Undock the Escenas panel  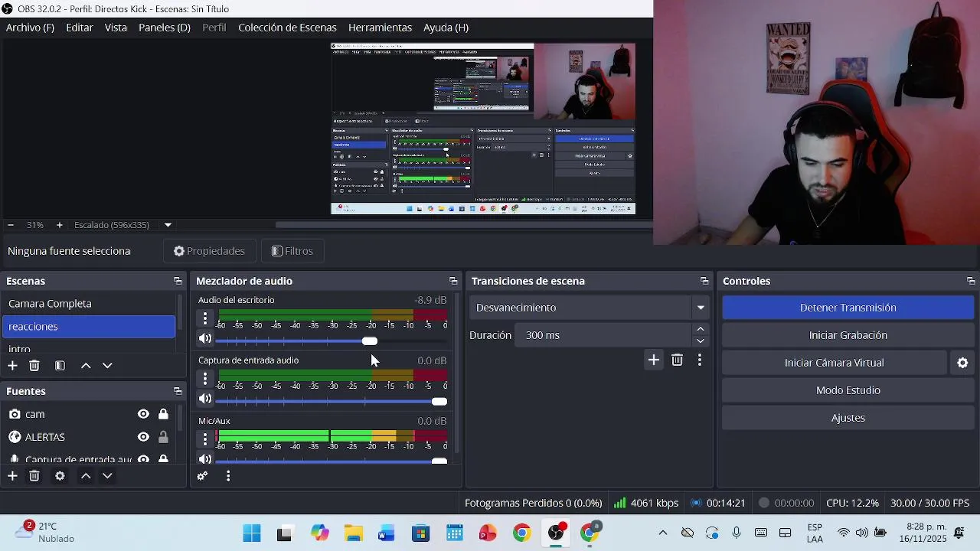pos(178,282)
